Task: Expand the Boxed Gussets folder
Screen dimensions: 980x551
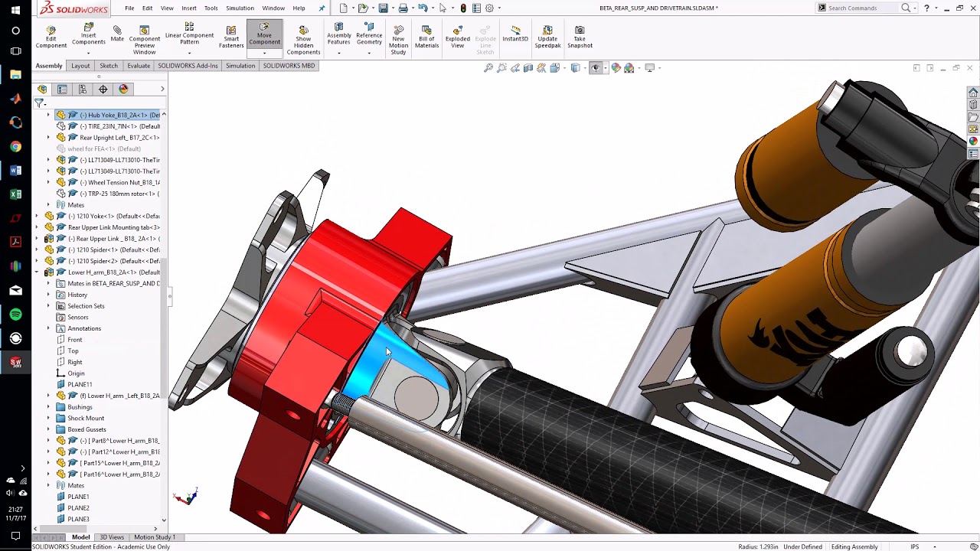Action: tap(48, 429)
